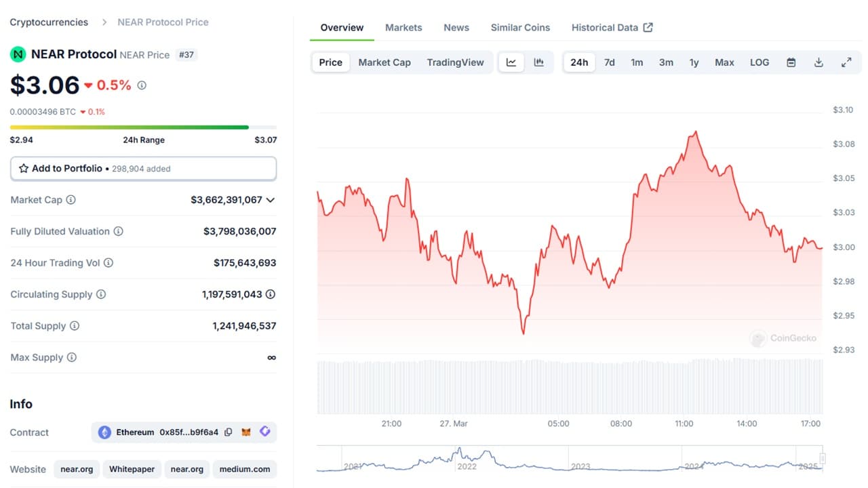The image size is (868, 488).
Task: Click the Ethereum contract address chip
Action: coord(184,432)
